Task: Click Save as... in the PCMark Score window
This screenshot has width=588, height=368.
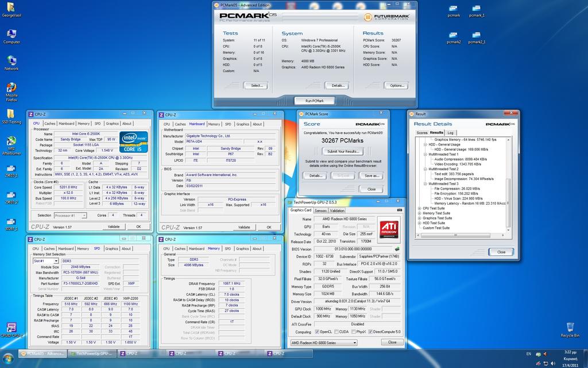Action: pyautogui.click(x=372, y=176)
